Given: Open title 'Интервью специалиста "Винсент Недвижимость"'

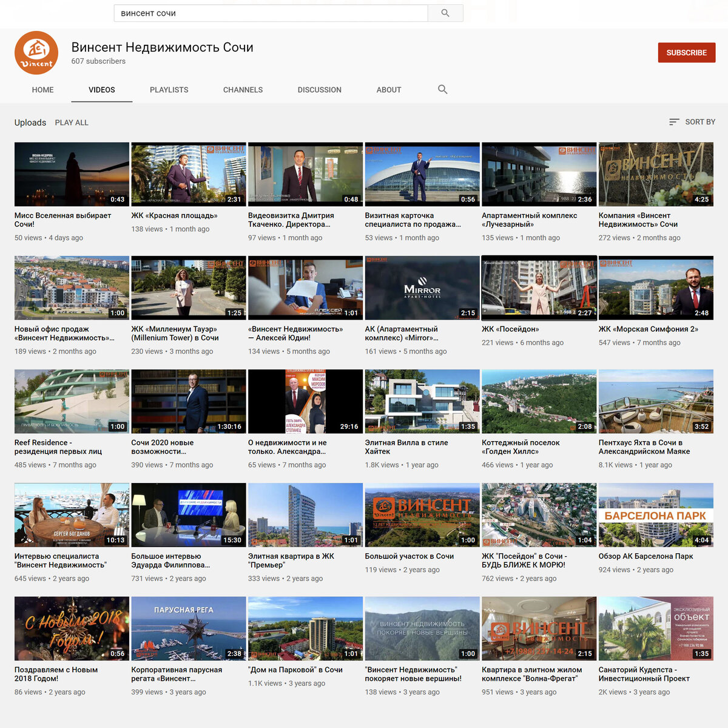Looking at the screenshot, I should click(x=61, y=561).
